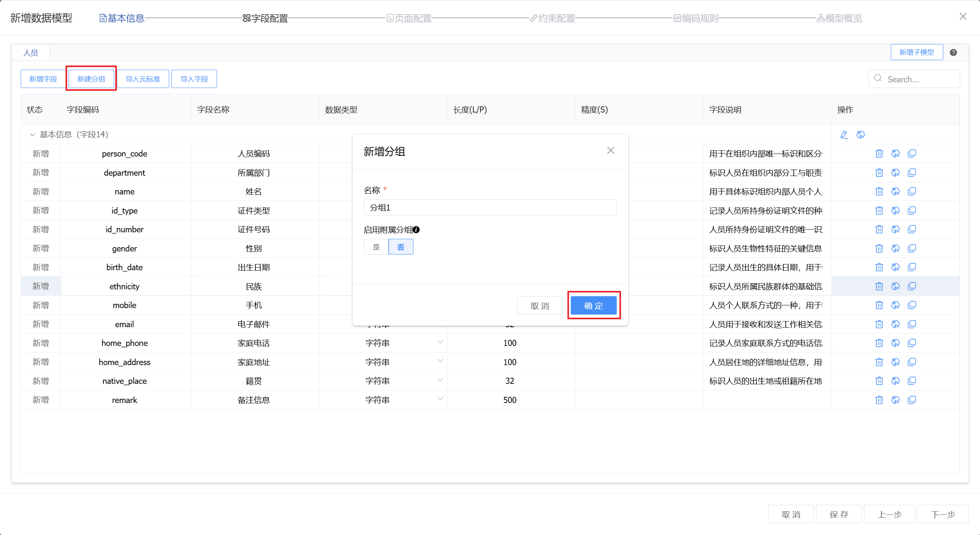Switch to 基本信息 step tab
This screenshot has height=535, width=980.
tap(122, 18)
